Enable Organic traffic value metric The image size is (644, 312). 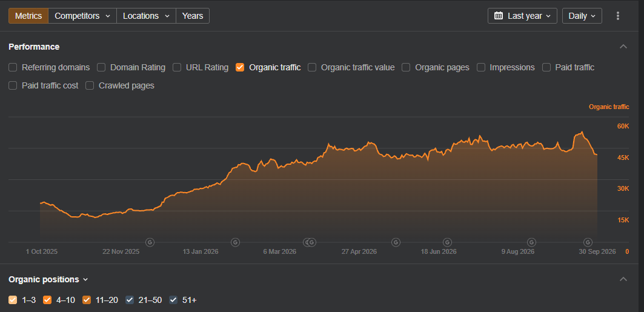(x=312, y=67)
